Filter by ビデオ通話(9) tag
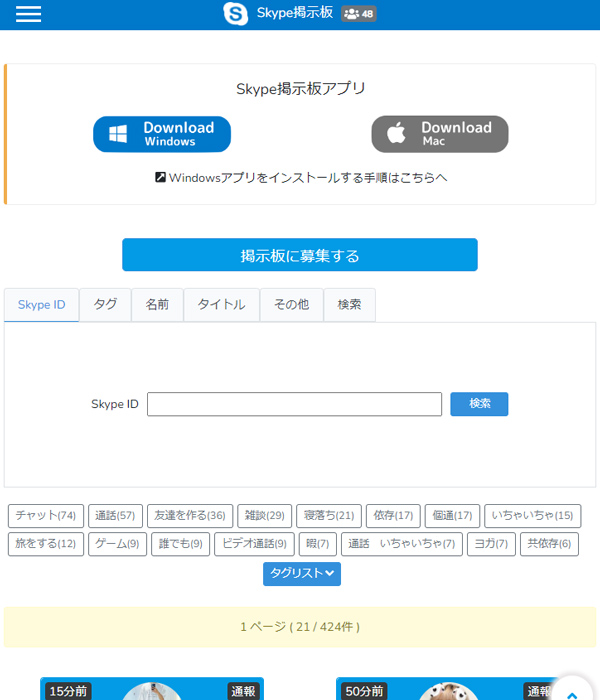600x700 pixels. point(254,544)
